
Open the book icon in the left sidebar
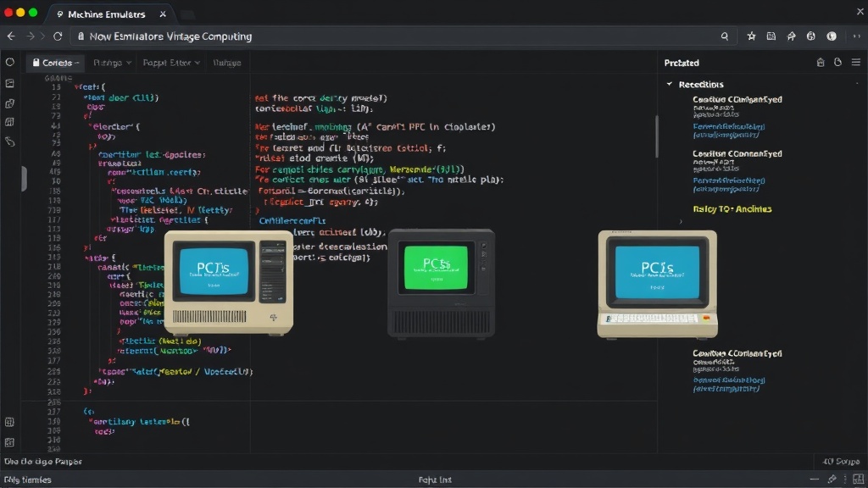click(10, 122)
